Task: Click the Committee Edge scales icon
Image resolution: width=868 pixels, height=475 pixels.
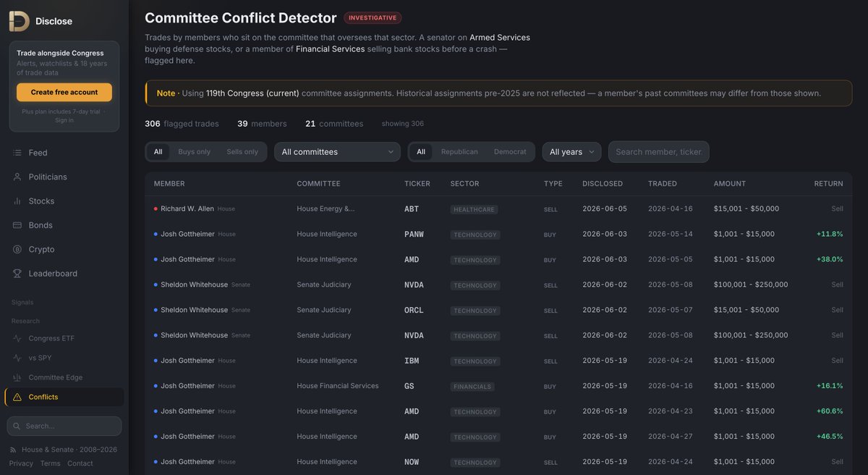Action: [x=17, y=377]
